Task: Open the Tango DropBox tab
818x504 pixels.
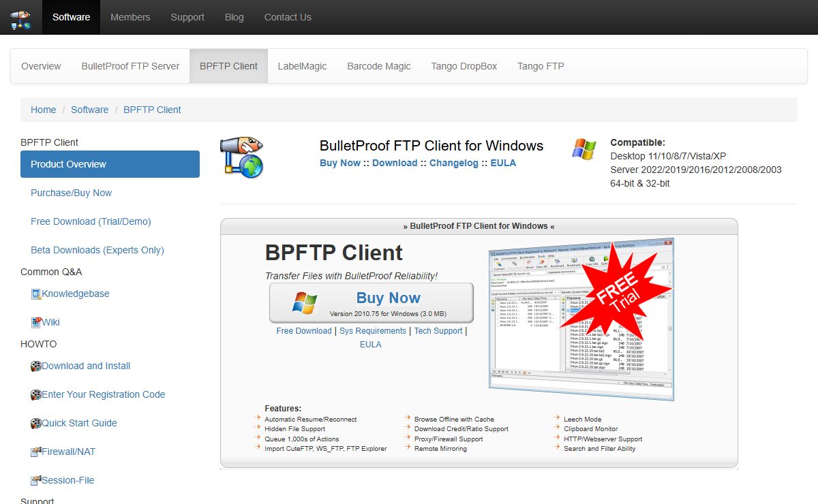Action: click(464, 66)
